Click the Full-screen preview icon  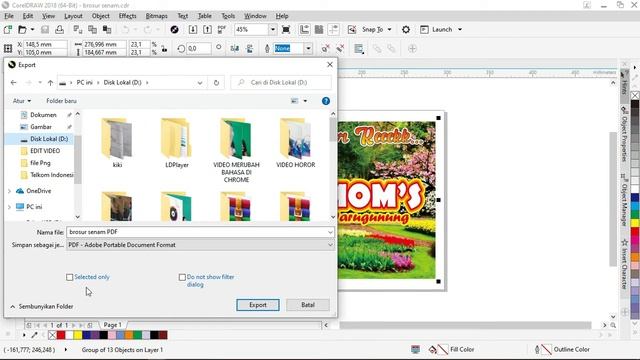tap(286, 29)
